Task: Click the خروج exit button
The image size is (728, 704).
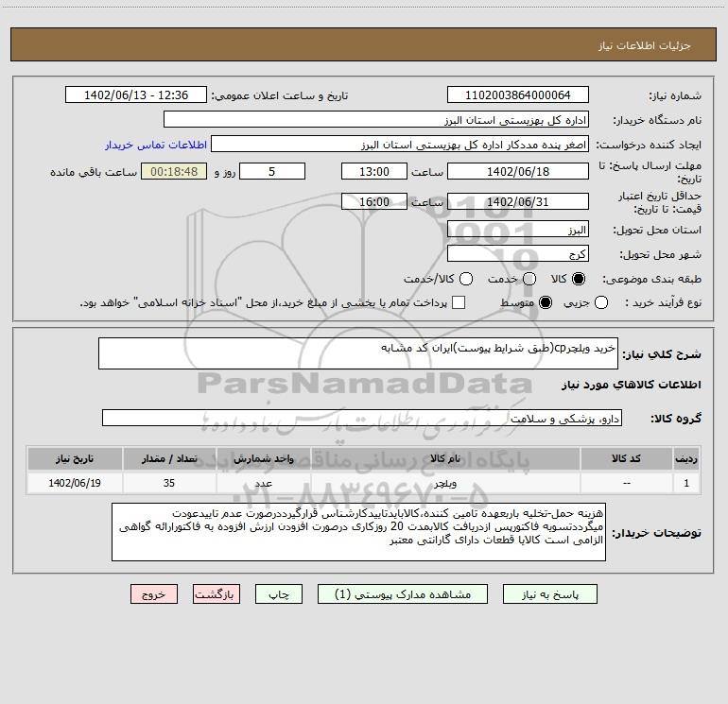Action: (154, 594)
